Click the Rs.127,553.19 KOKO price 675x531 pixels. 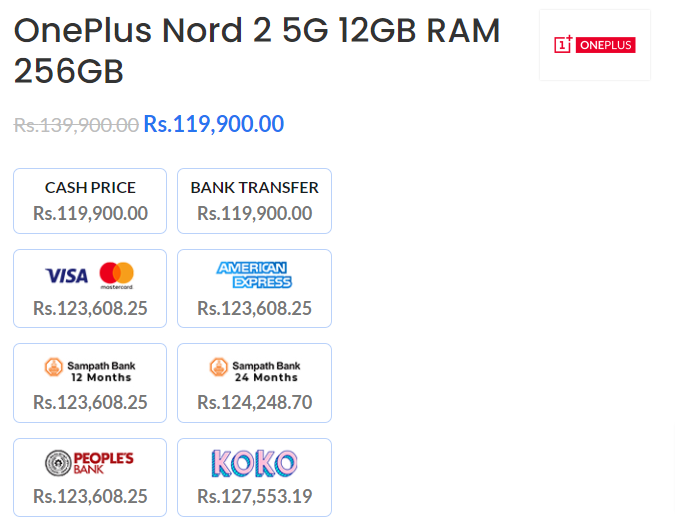(x=254, y=496)
